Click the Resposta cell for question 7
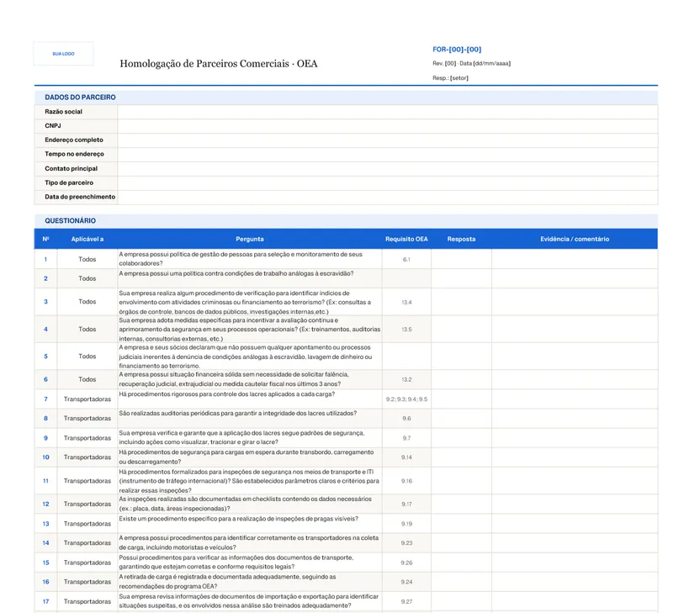The image size is (700, 613). 462,399
